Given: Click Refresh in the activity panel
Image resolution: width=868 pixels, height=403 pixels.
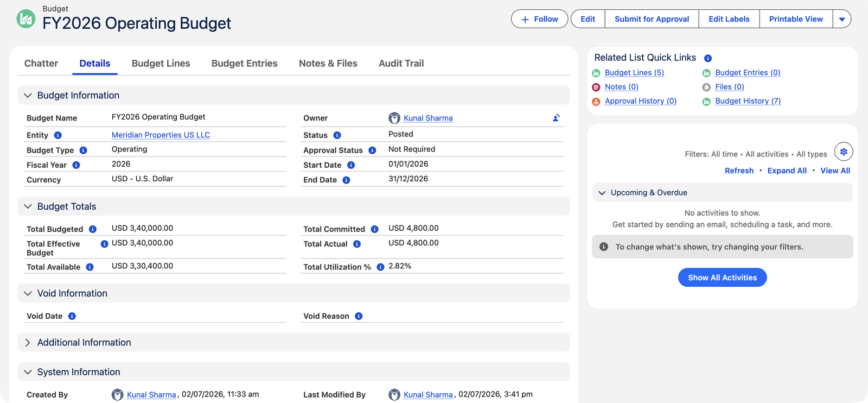Looking at the screenshot, I should [x=739, y=171].
